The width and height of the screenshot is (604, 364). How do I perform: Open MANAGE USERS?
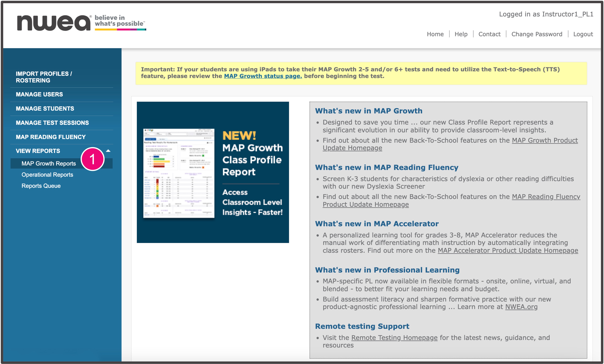pos(39,94)
